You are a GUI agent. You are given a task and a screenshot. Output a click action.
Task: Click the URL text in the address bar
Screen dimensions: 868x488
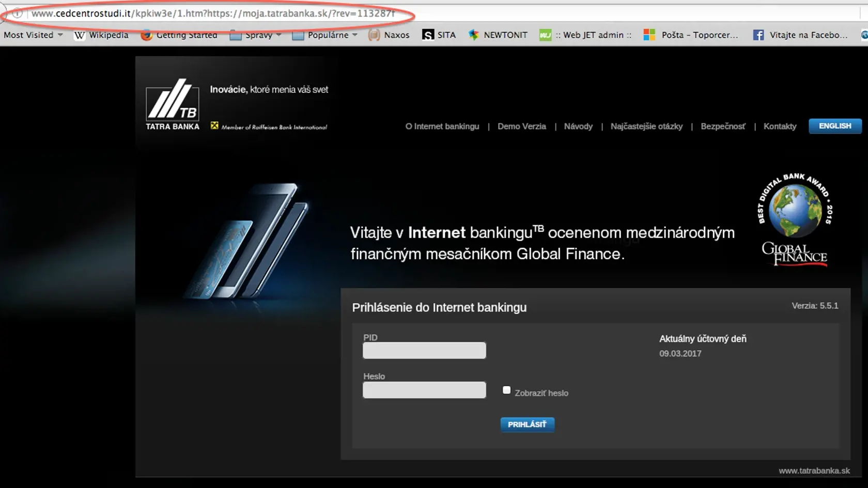click(213, 13)
